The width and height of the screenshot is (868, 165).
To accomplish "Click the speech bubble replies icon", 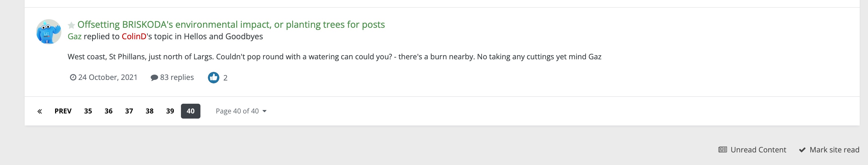I will coord(154,78).
